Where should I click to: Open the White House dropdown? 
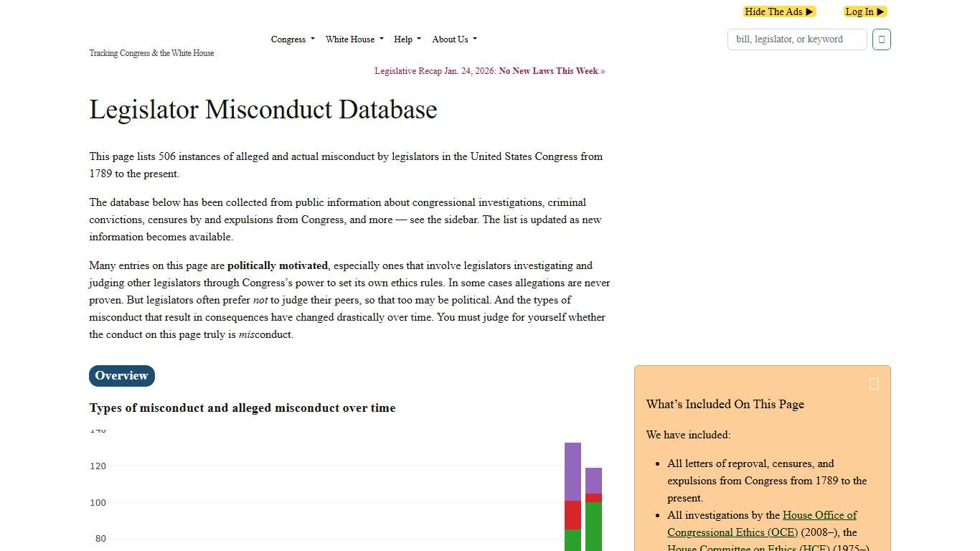(354, 39)
